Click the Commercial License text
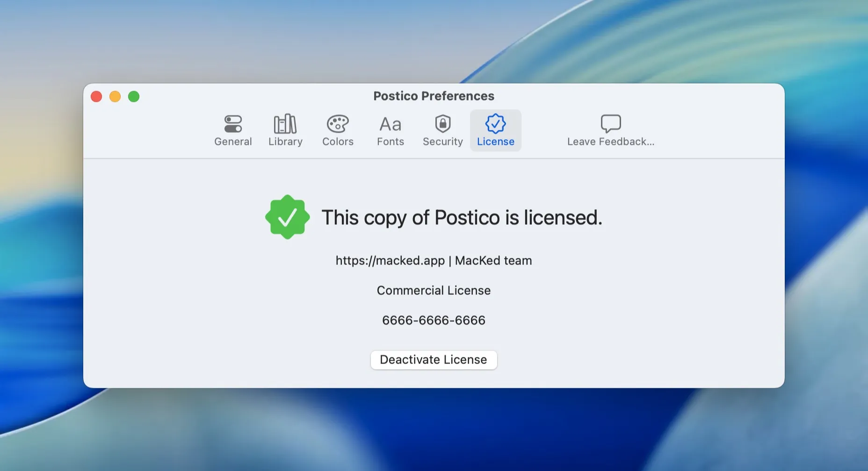868x471 pixels. [434, 290]
